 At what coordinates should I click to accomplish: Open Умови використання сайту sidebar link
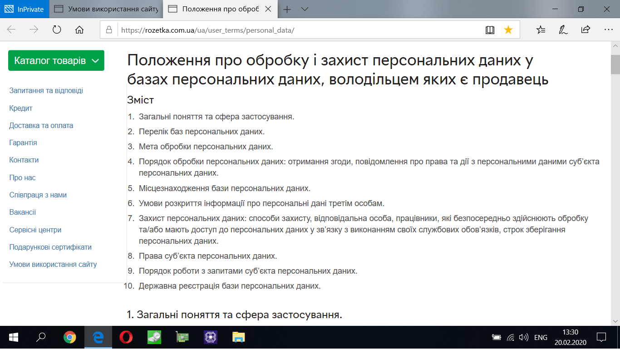click(53, 264)
